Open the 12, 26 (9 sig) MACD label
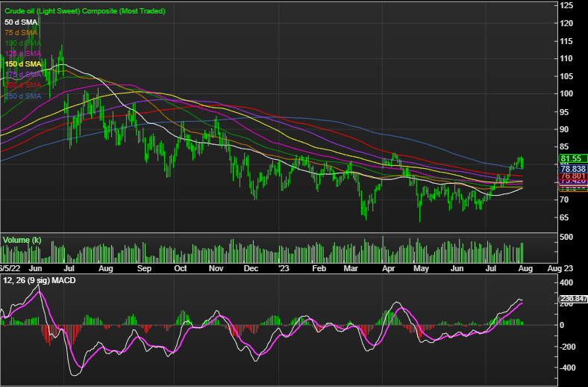588x387 pixels. (40, 280)
